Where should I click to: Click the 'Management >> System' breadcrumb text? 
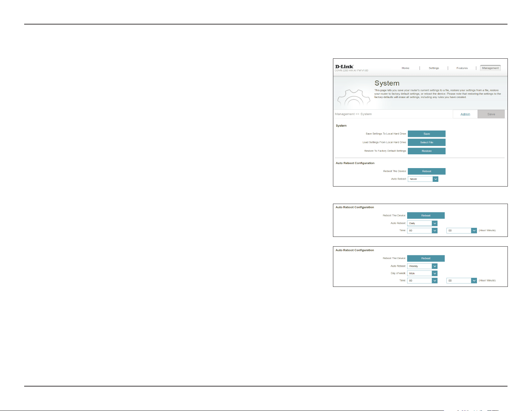(x=353, y=114)
